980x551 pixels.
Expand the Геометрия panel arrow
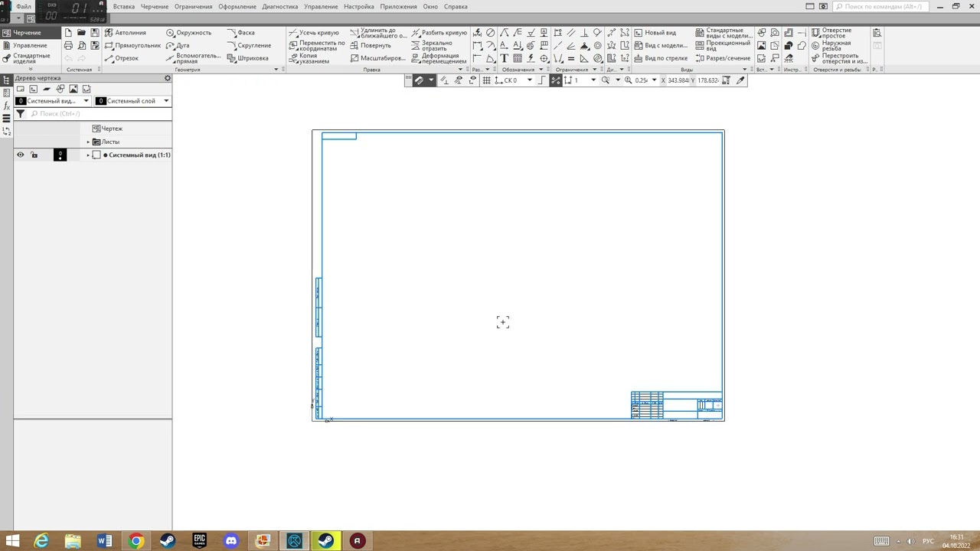pyautogui.click(x=276, y=70)
